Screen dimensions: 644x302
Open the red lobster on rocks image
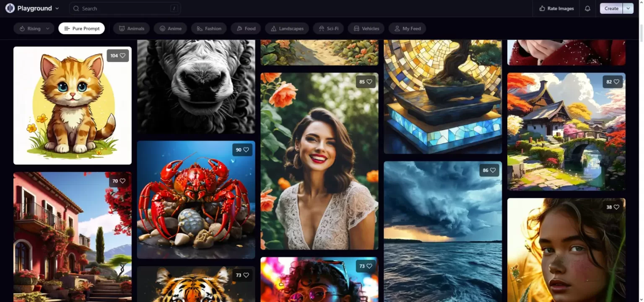click(196, 200)
